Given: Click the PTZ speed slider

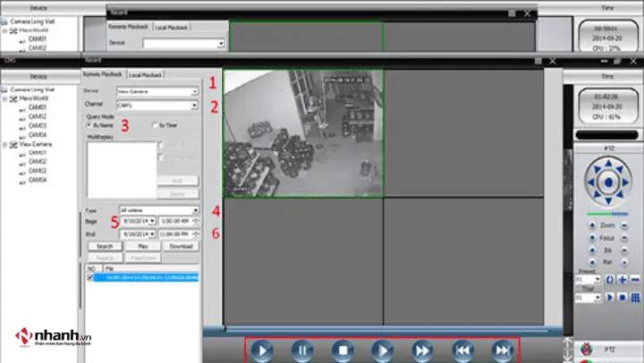Looking at the screenshot, I should click(608, 215).
